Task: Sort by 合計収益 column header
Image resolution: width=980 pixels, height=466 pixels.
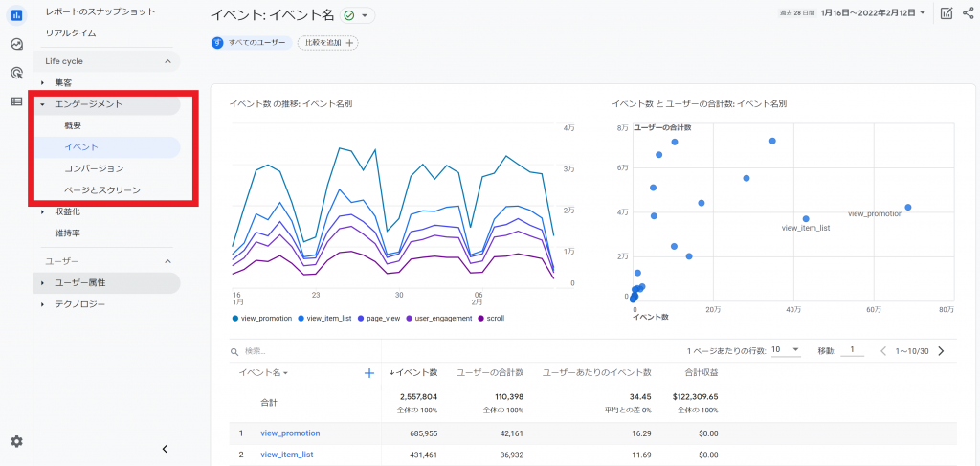Action: (702, 372)
